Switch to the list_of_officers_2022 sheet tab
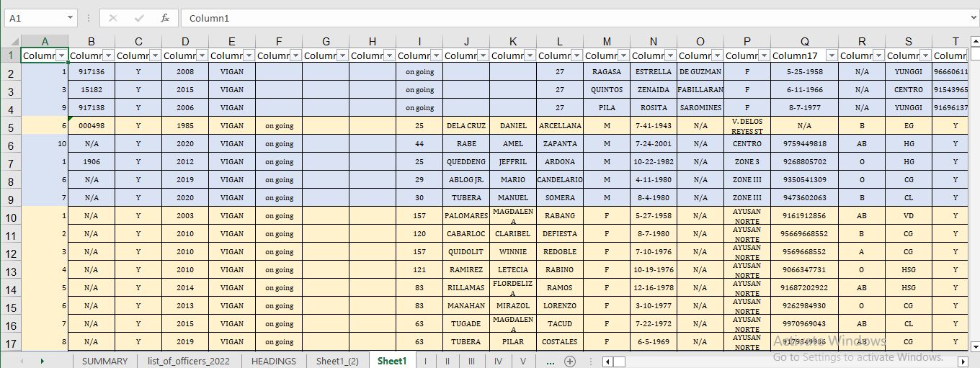The height and width of the screenshot is (368, 980). [x=189, y=361]
